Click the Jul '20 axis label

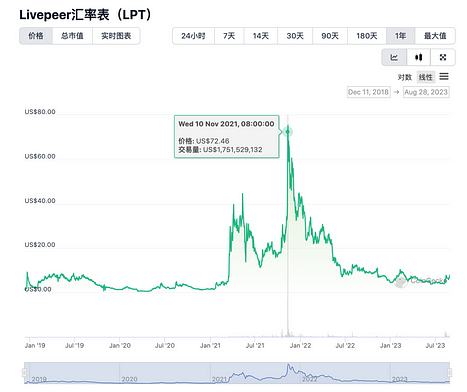pos(165,346)
